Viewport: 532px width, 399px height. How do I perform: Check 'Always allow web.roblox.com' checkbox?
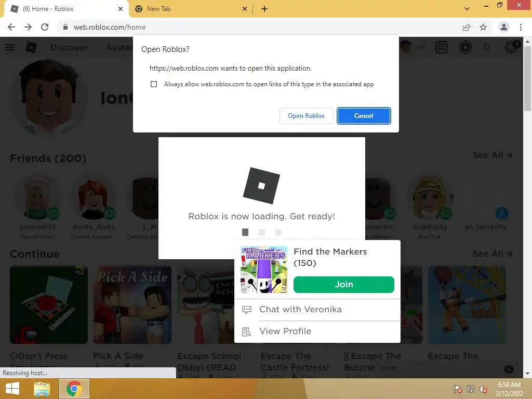(154, 84)
